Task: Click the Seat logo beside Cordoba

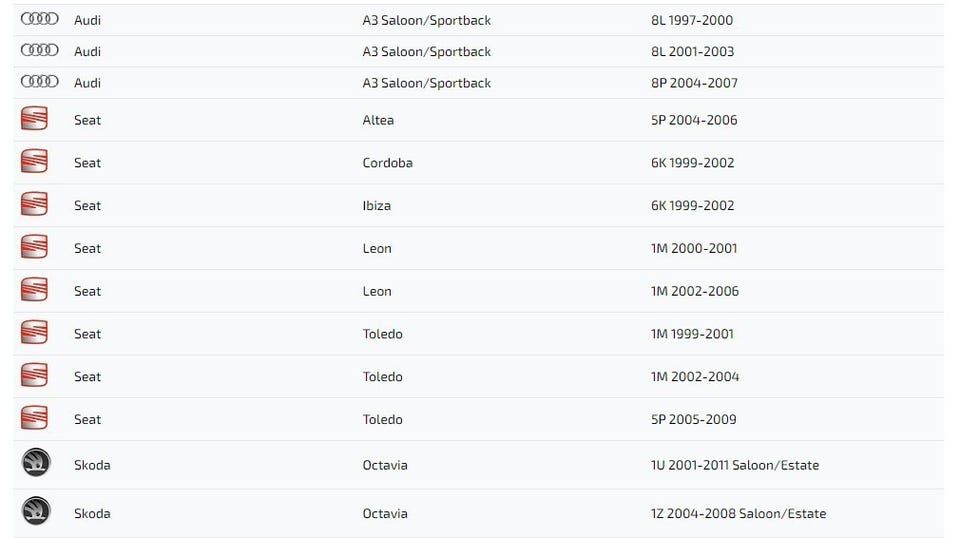Action: (34, 162)
